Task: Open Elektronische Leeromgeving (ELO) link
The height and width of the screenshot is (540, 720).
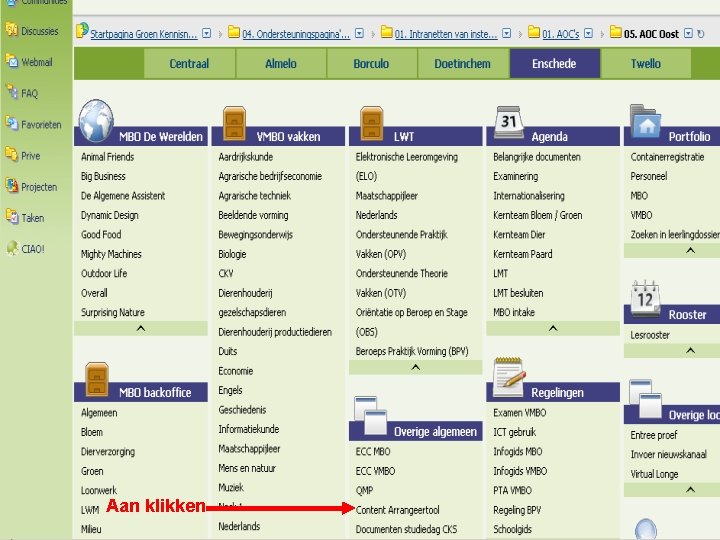Action: click(406, 166)
